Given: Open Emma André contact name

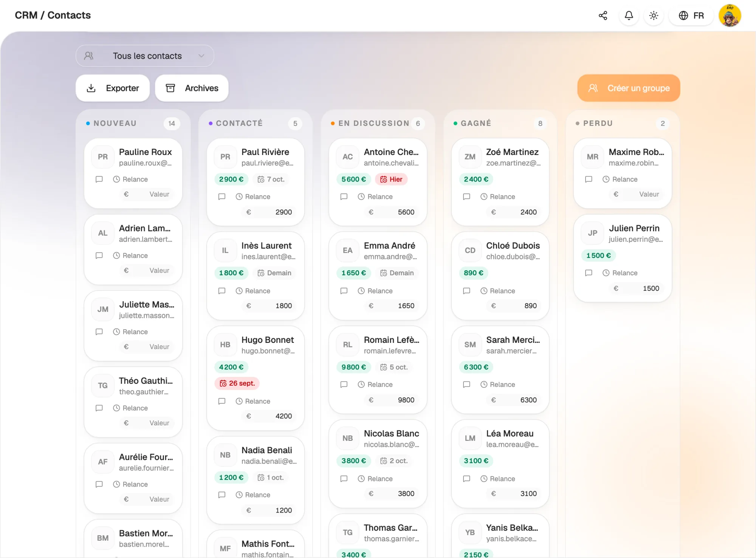Looking at the screenshot, I should tap(389, 246).
